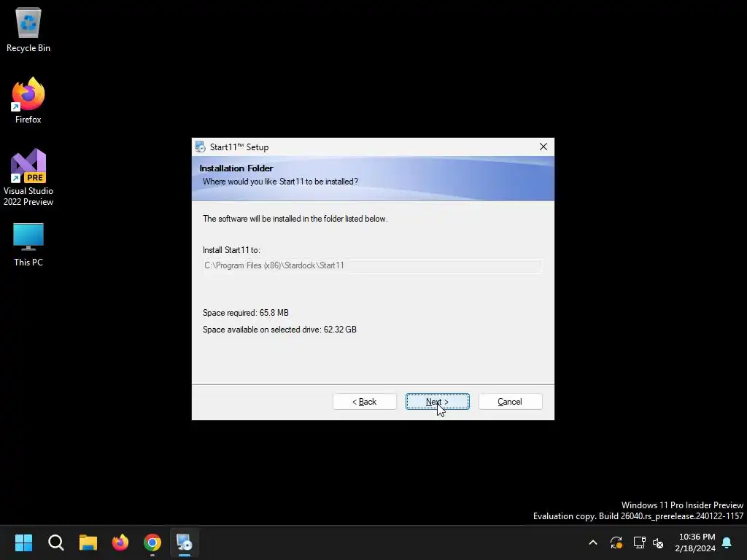The width and height of the screenshot is (747, 560).
Task: Open the Windows Update tray icon
Action: tap(616, 542)
